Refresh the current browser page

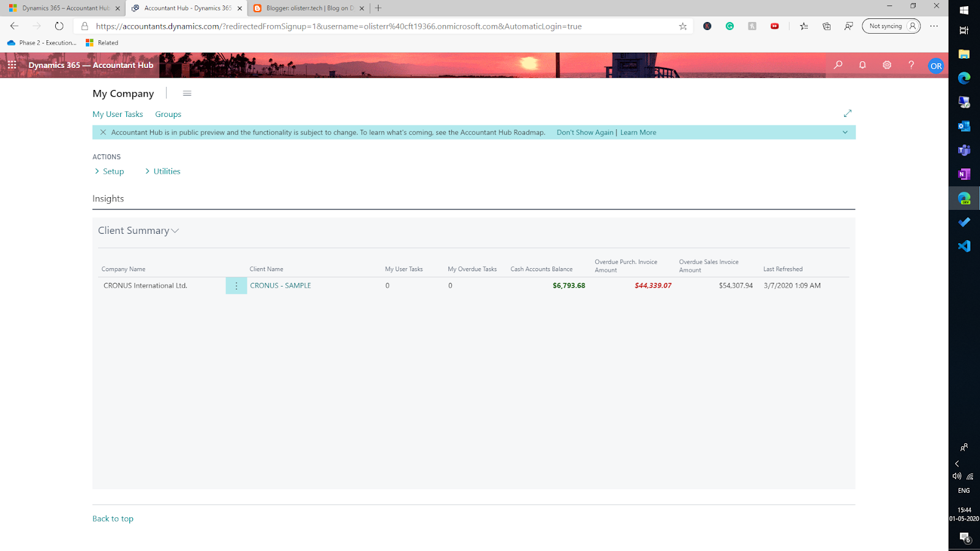point(59,26)
